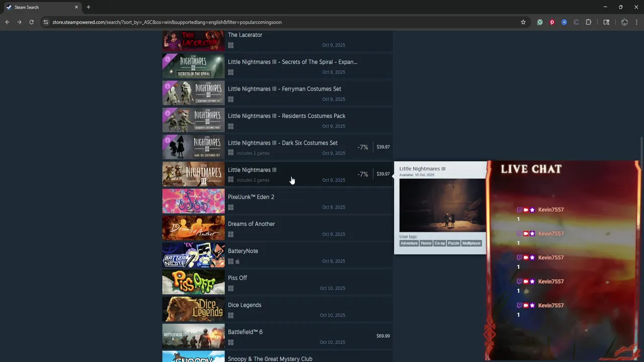Open the Little Nightmares III listing

pyautogui.click(x=277, y=174)
